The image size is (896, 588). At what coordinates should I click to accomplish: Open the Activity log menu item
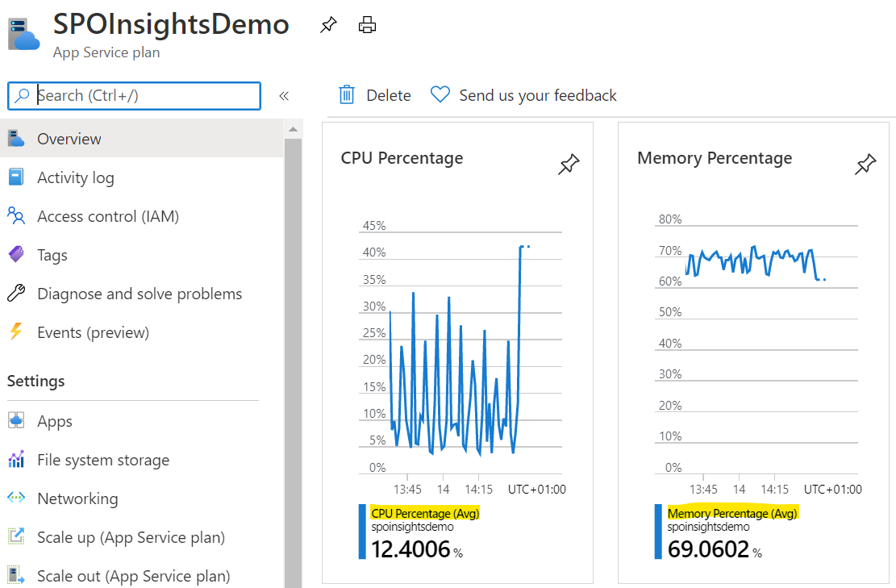(x=142, y=177)
